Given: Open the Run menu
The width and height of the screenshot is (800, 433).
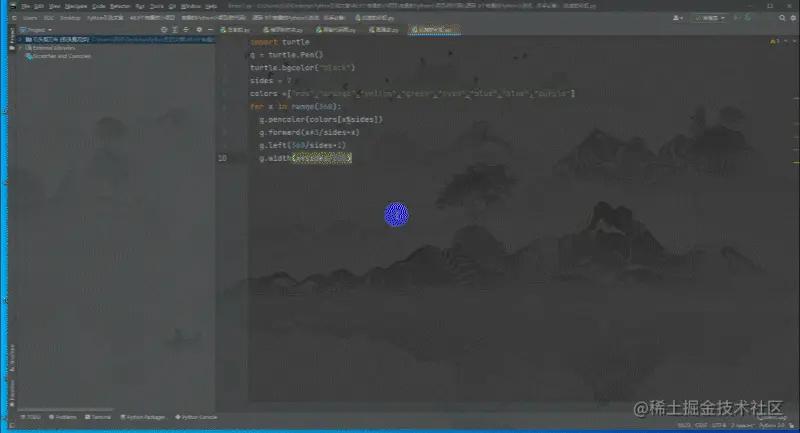Looking at the screenshot, I should pos(140,6).
